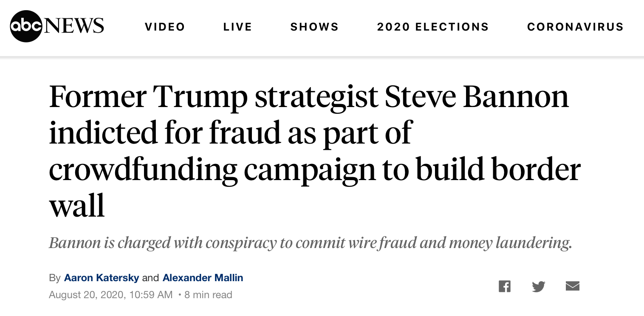Share the article on Facebook
Viewport: 644px width, 316px height.
pyautogui.click(x=504, y=286)
